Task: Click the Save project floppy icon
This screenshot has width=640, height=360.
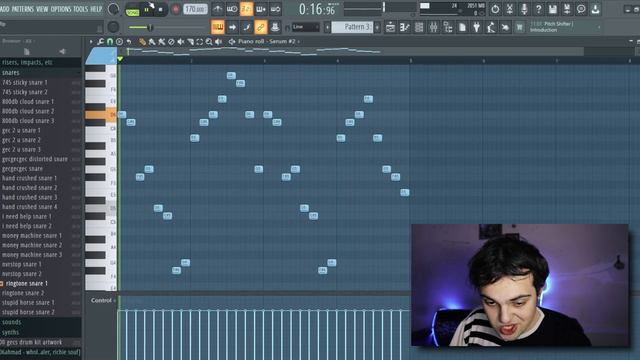Action: coord(553,9)
